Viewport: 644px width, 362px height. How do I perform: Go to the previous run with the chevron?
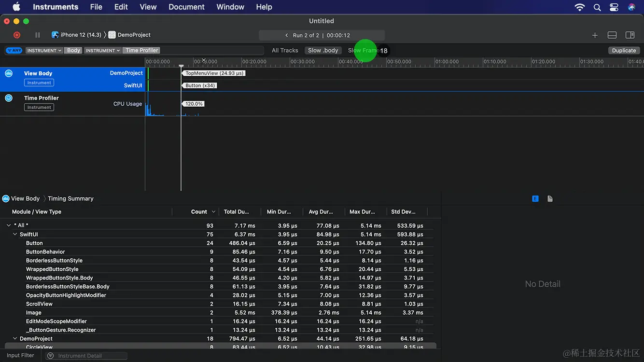coord(287,35)
